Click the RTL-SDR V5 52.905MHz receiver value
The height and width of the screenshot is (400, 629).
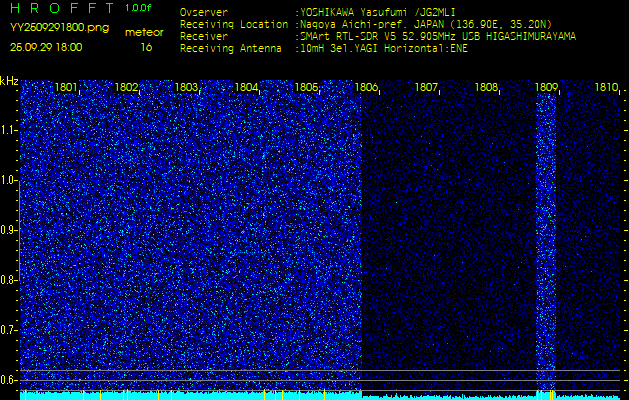pos(438,37)
